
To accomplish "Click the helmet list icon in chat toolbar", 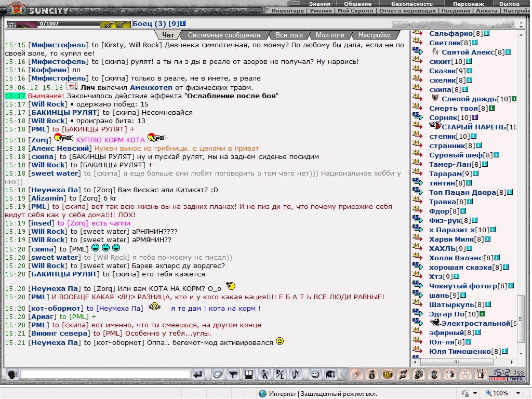I will pyautogui.click(x=331, y=375).
